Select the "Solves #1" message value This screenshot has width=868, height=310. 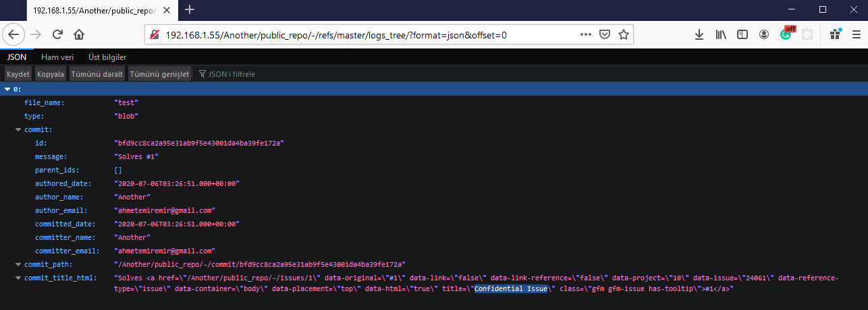[136, 156]
